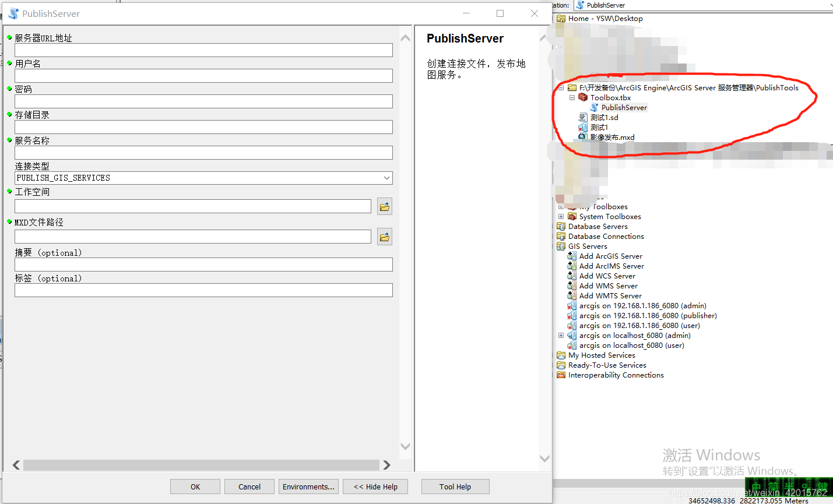Expand arcgis on localhost_6080 (admin) node

coord(561,335)
